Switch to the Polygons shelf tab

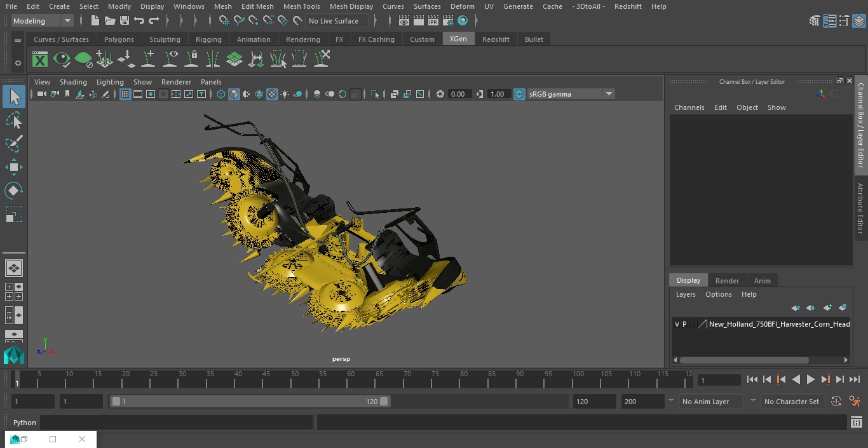pos(119,39)
